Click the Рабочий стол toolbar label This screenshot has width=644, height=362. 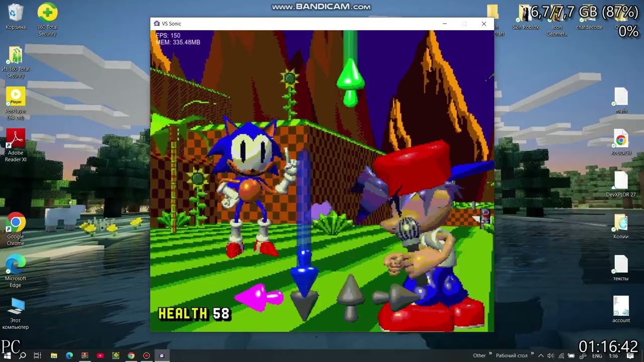[512, 355]
